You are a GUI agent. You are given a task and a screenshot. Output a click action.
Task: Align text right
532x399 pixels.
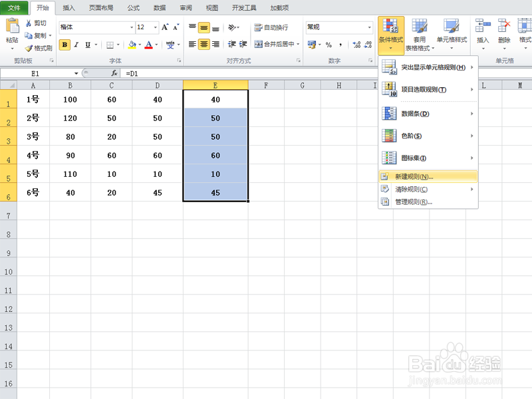click(215, 45)
